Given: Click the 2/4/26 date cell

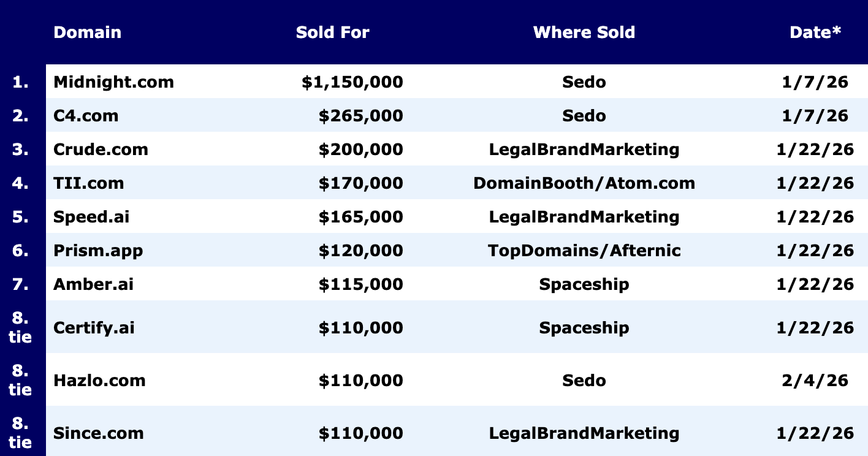Looking at the screenshot, I should coord(815,381).
